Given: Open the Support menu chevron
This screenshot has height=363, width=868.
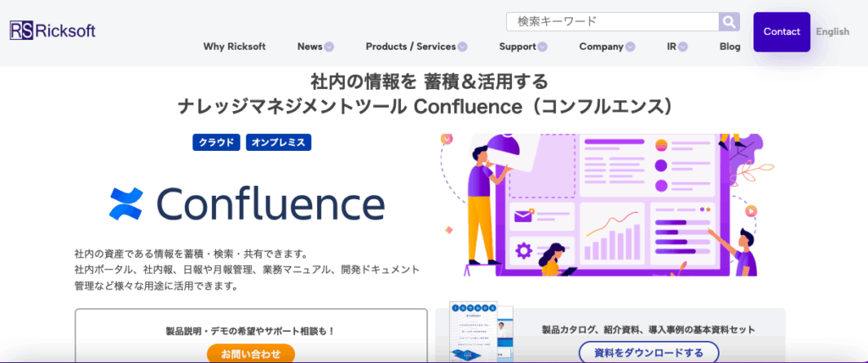Looking at the screenshot, I should (x=542, y=47).
